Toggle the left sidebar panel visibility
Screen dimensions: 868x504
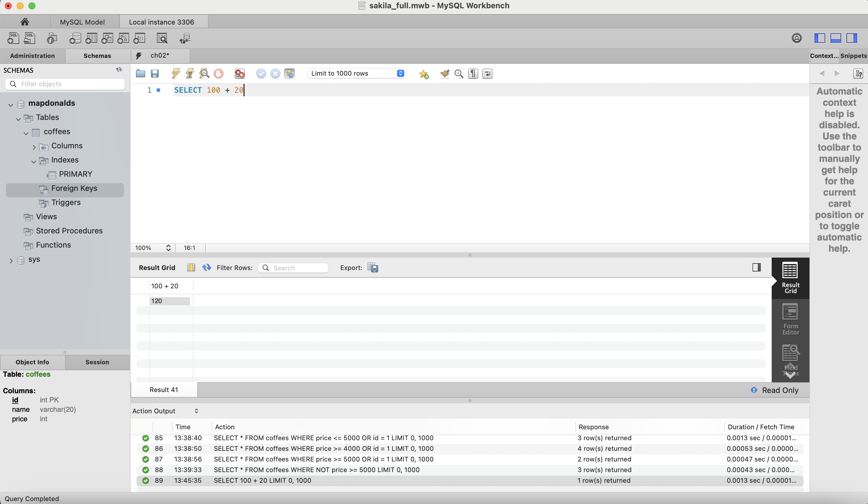[820, 38]
